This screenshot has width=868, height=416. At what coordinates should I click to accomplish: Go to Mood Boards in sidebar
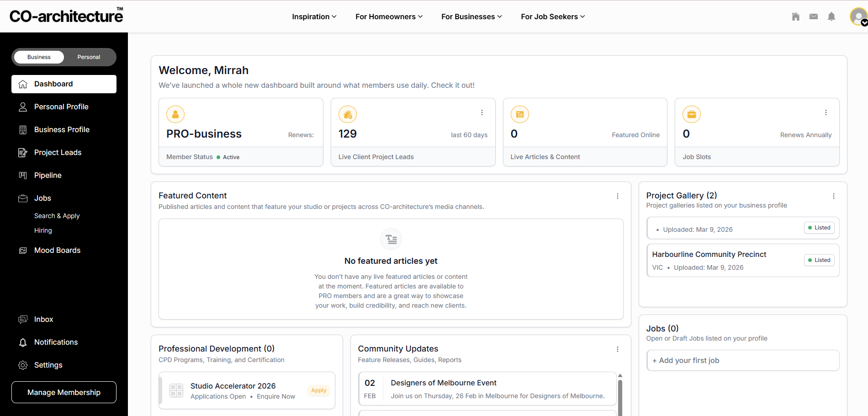click(x=57, y=250)
